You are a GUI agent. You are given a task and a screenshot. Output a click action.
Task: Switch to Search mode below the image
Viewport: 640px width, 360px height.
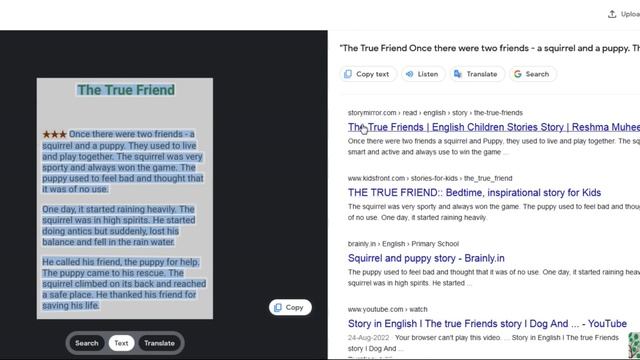87,343
